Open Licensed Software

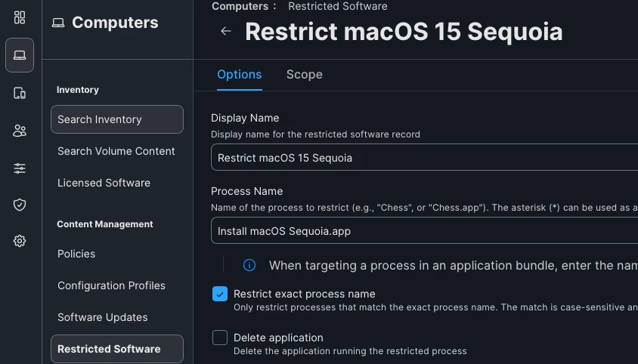pos(104,183)
